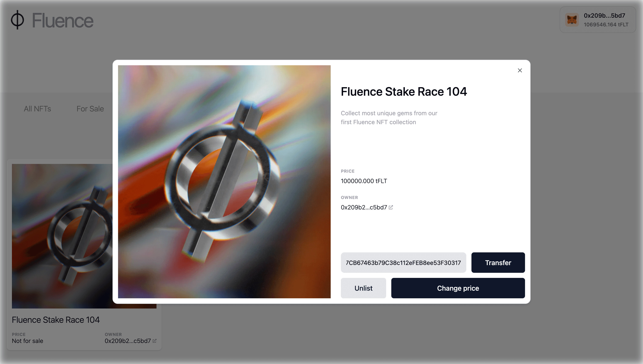Click owner address 0x209b2...c5bd7 in modal
This screenshot has height=364, width=643.
(364, 207)
